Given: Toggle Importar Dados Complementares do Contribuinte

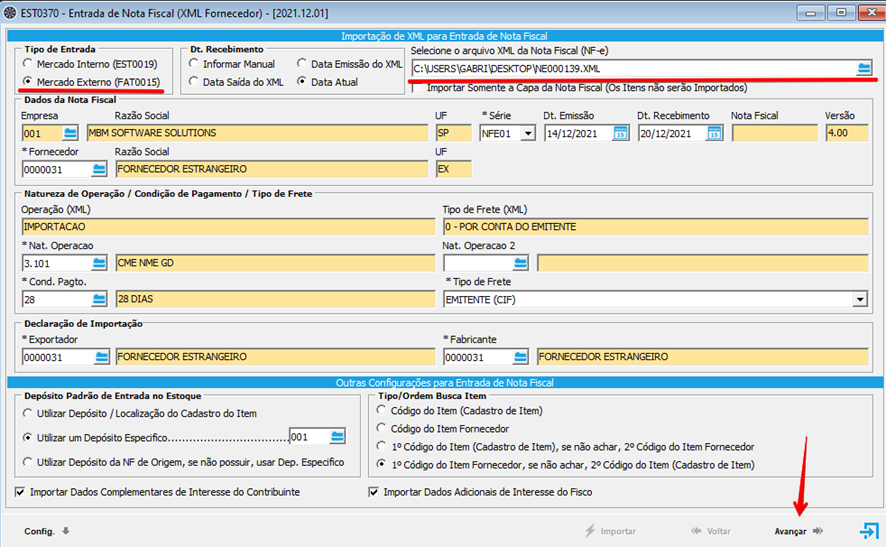Looking at the screenshot, I should [20, 492].
